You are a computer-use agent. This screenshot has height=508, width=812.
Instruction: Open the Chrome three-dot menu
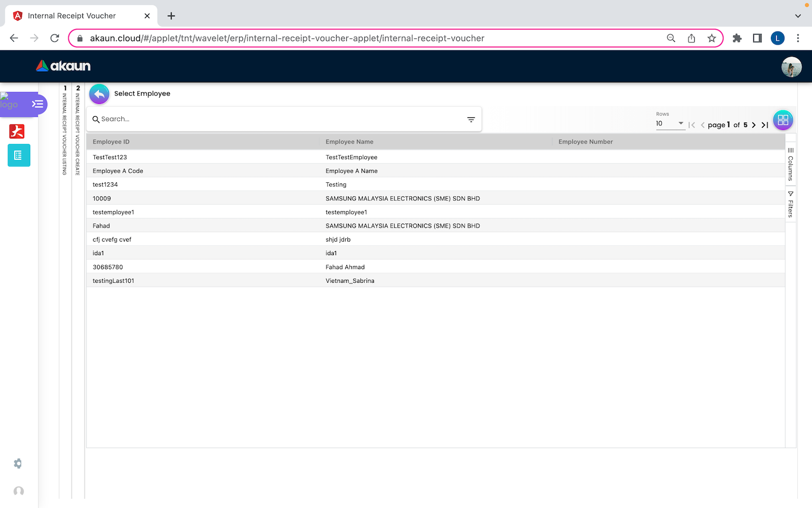click(798, 38)
